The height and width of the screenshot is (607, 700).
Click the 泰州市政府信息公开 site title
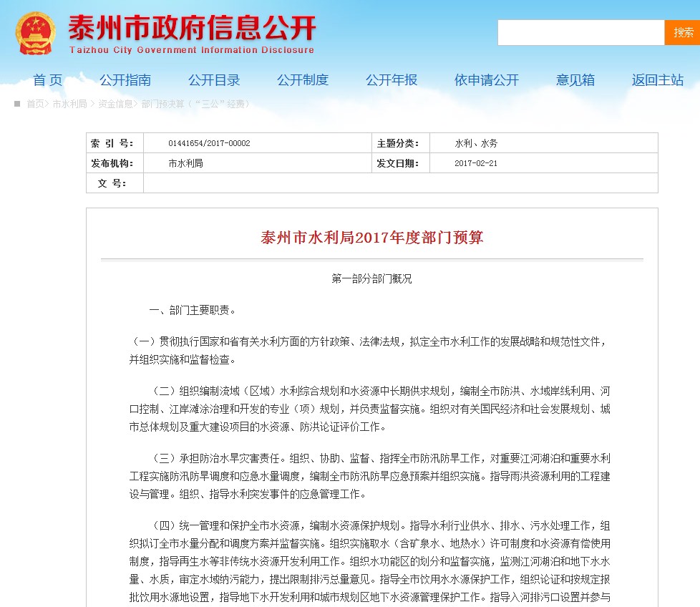pyautogui.click(x=192, y=29)
